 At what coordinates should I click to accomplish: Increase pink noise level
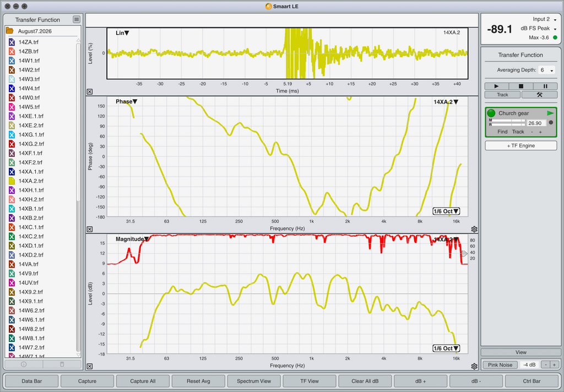click(554, 364)
